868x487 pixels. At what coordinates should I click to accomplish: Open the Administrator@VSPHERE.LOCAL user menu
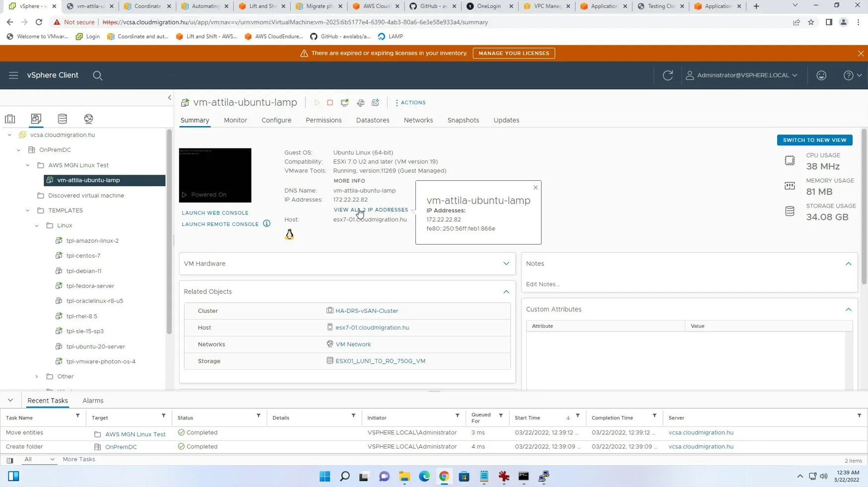(x=741, y=75)
